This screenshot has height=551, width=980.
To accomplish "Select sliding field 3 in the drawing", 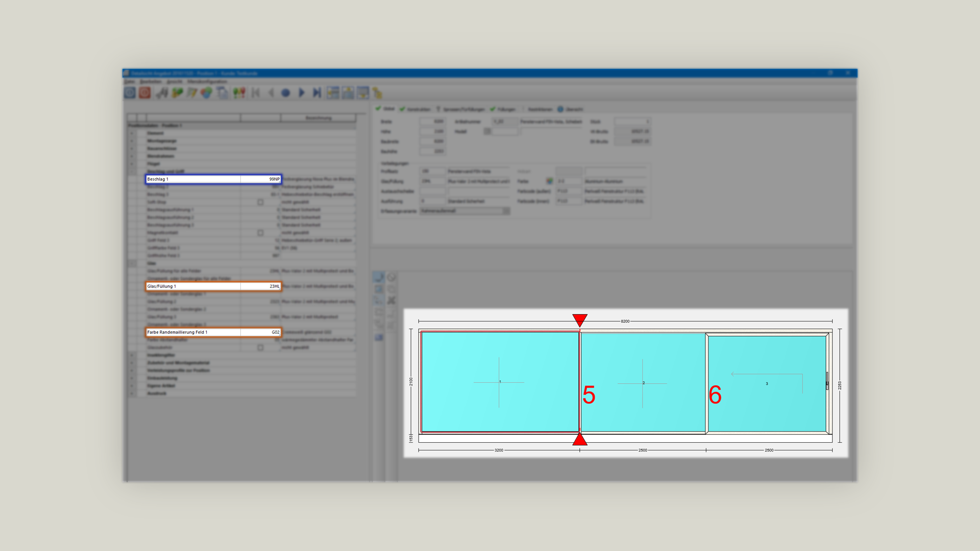I will click(x=767, y=384).
